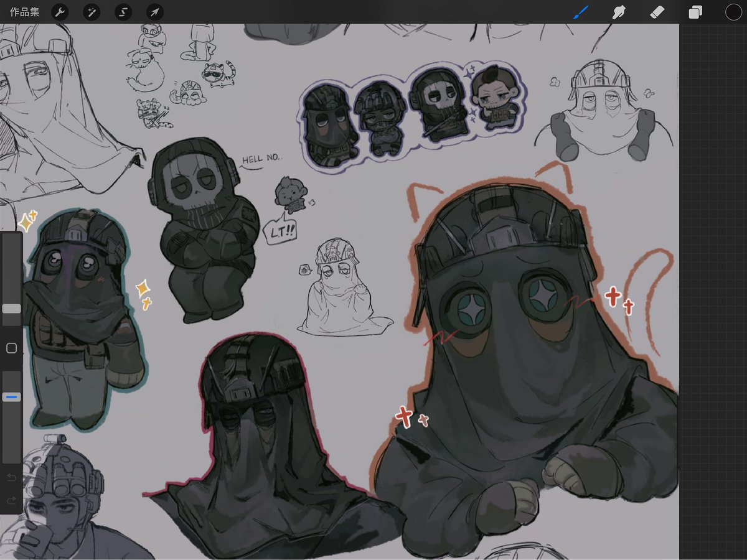Select the Brush tool

coord(581,12)
